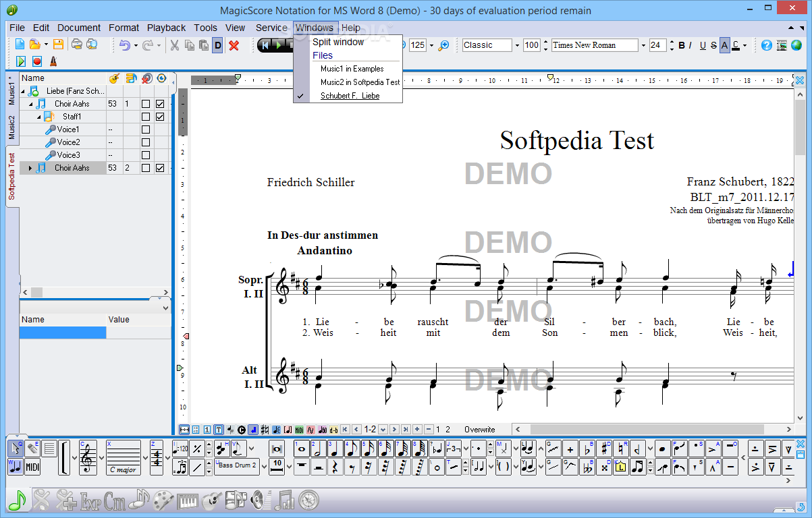Click the Undo arrow icon

coord(124,45)
